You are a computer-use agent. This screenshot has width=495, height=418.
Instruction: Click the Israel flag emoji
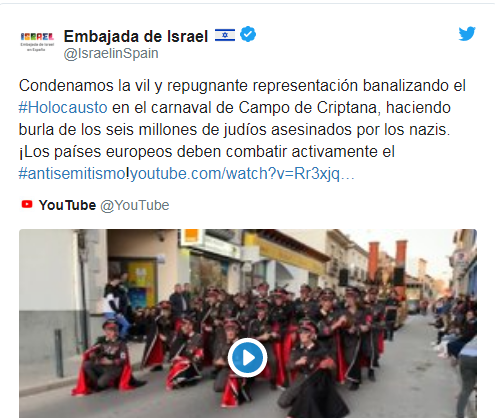(225, 35)
